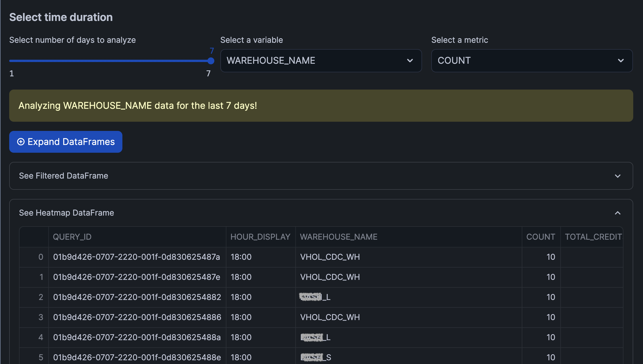The height and width of the screenshot is (364, 643).
Task: Click the days slider handle at 7
Action: pyautogui.click(x=211, y=61)
